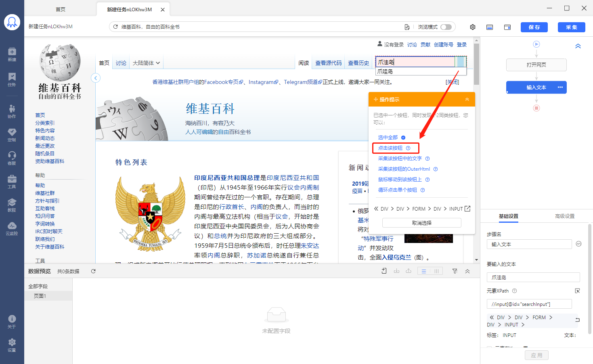Open the Wikipedia 登录 login link
Viewport: 593px width, 364px height.
(x=462, y=45)
